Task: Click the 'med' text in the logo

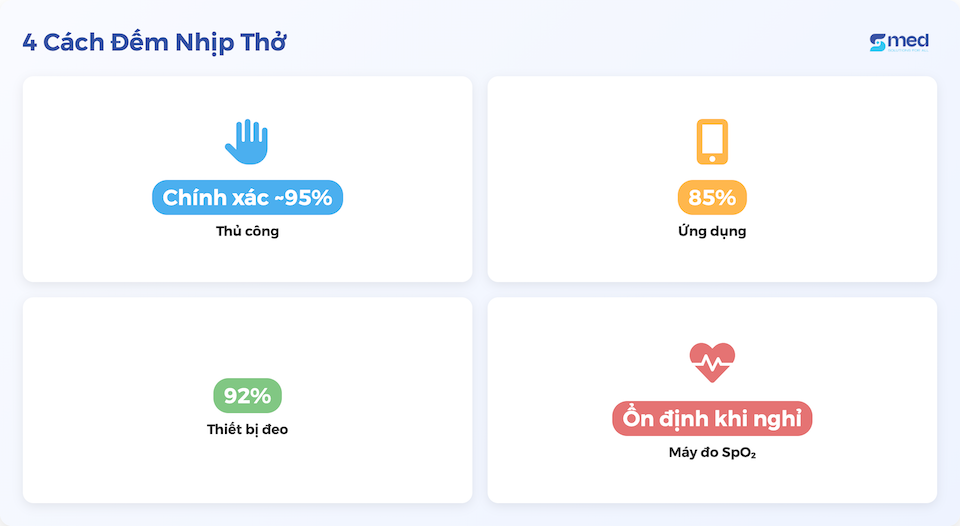Action: pyautogui.click(x=909, y=40)
